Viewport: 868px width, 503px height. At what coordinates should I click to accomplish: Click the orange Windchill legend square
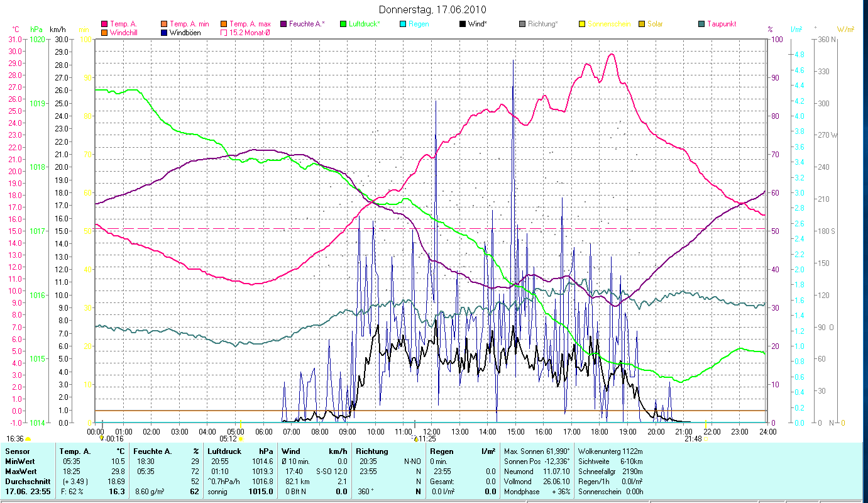pos(104,33)
